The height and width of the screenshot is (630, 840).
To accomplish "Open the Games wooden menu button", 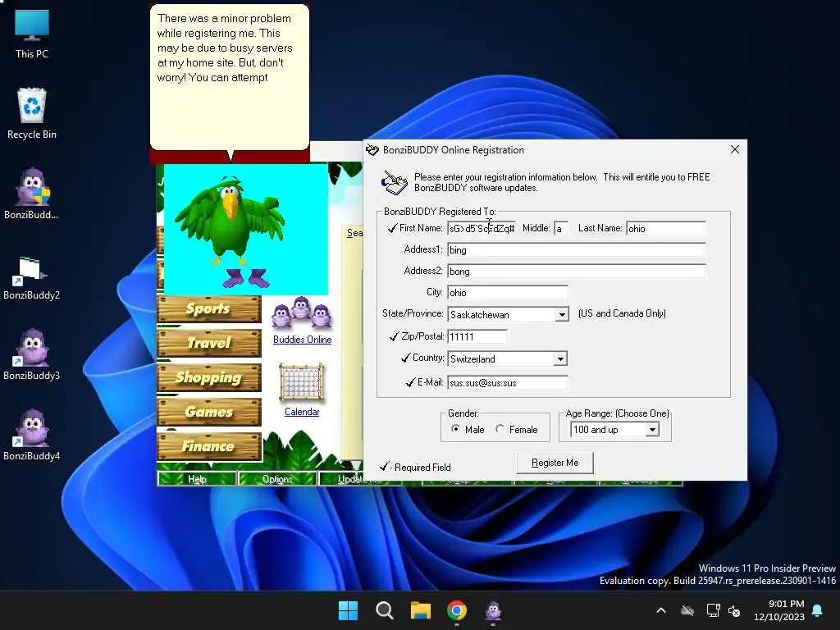I will point(209,412).
